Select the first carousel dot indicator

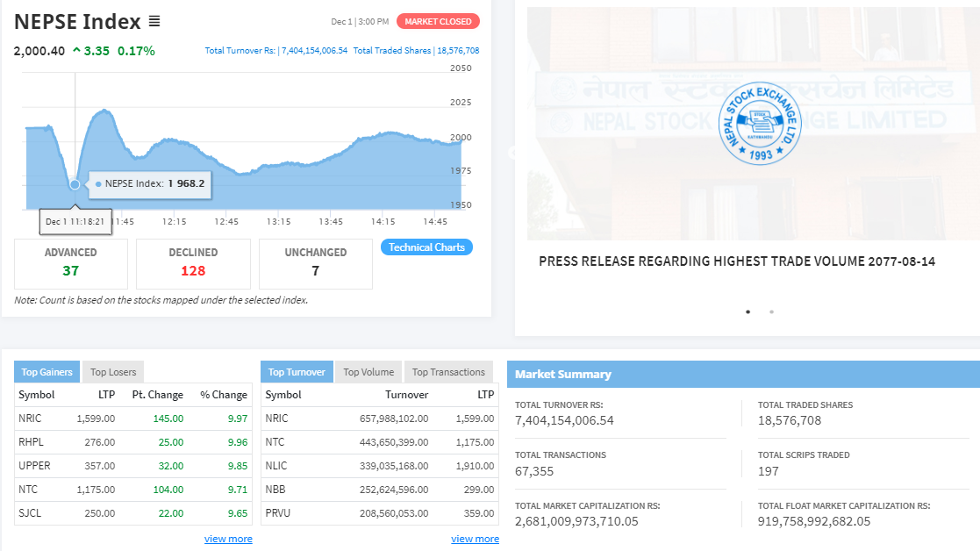point(748,311)
